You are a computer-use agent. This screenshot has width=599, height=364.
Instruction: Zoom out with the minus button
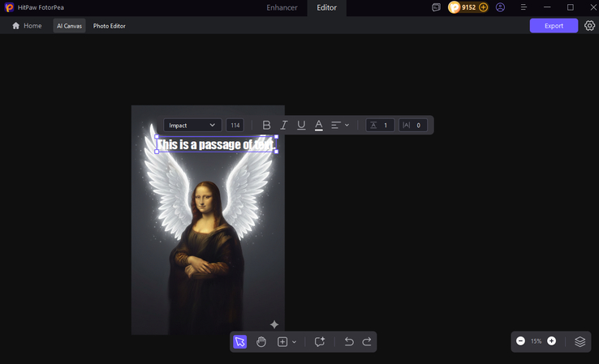point(520,341)
